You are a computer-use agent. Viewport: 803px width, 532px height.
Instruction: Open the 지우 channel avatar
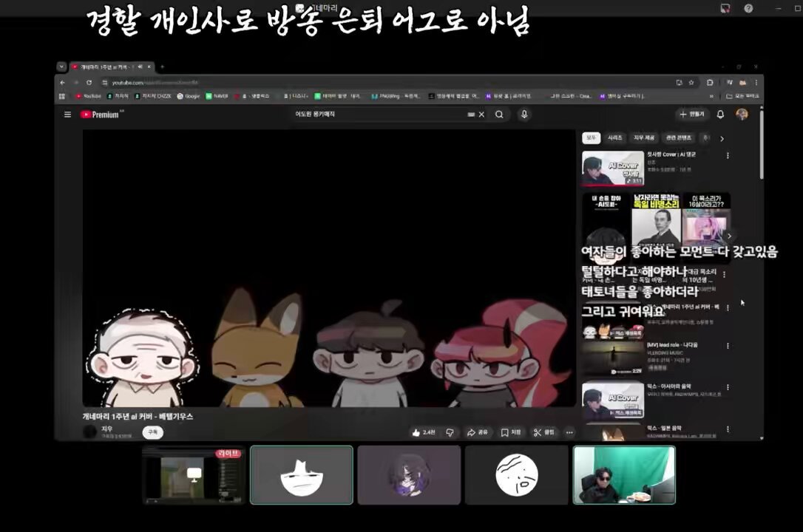(x=89, y=432)
